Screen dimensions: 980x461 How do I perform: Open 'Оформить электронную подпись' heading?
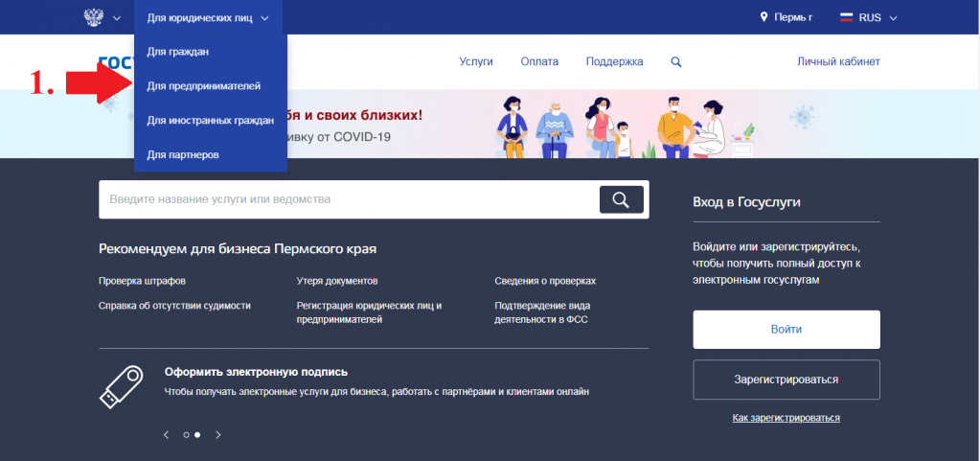[x=256, y=372]
